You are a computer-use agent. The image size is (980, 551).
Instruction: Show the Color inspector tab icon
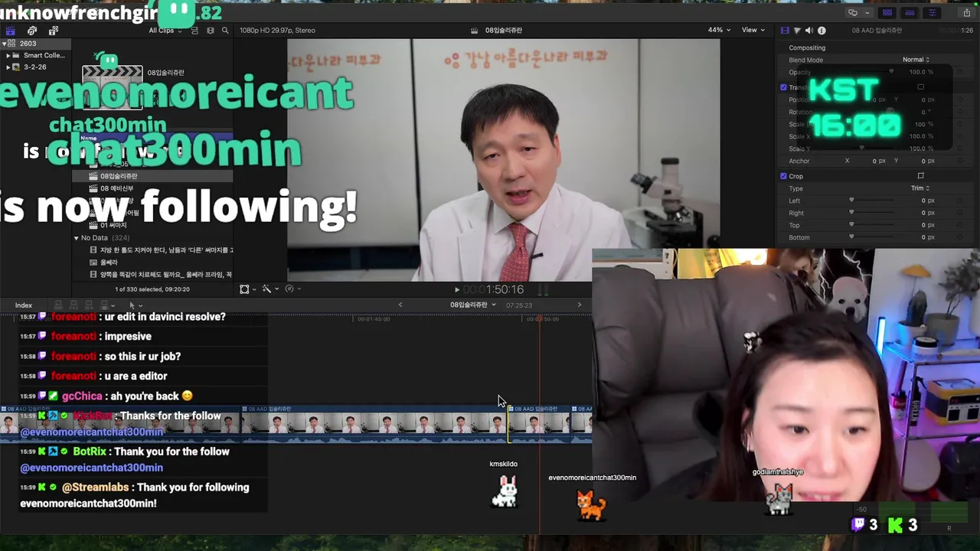point(797,31)
